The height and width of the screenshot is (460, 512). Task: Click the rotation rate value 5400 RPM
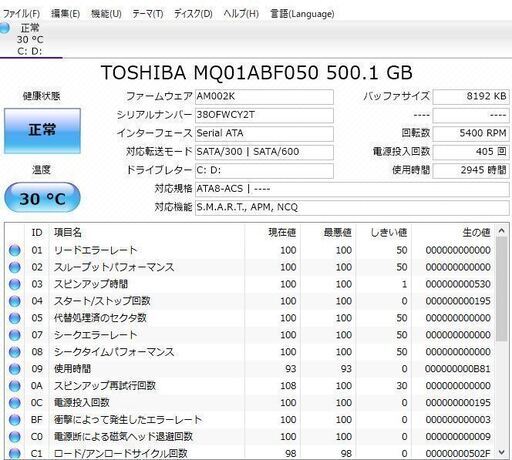point(471,133)
